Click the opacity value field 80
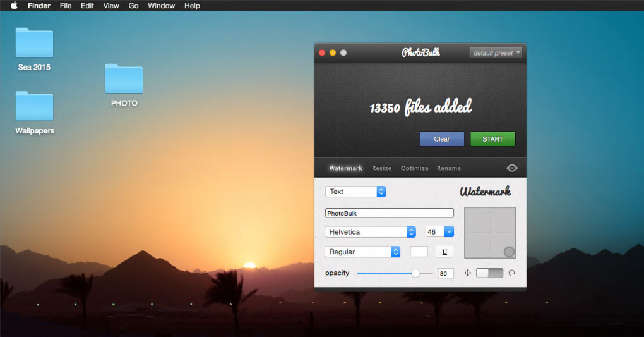This screenshot has width=644, height=337. point(446,273)
